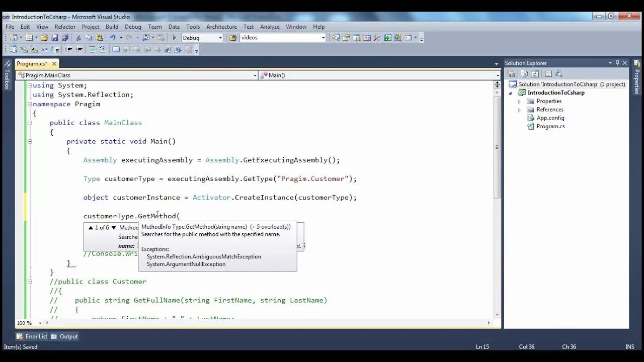This screenshot has height=362, width=644.
Task: Click the Comment out selected lines icon
Action: (x=92, y=49)
